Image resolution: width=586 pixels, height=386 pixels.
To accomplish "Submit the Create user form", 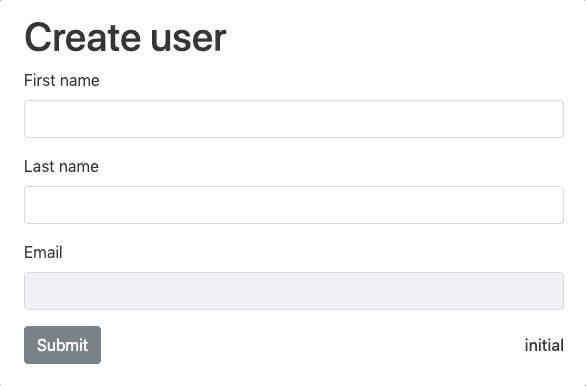I will tap(62, 345).
